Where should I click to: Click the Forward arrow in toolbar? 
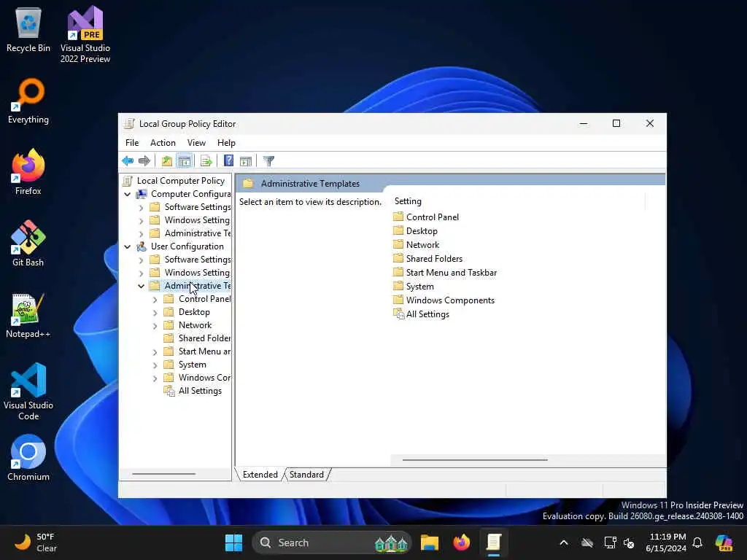(144, 161)
